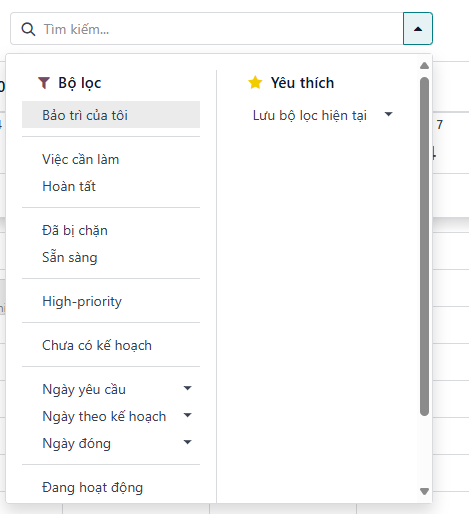
Task: Select the Bảo trì của tôi filter
Action: coord(111,115)
